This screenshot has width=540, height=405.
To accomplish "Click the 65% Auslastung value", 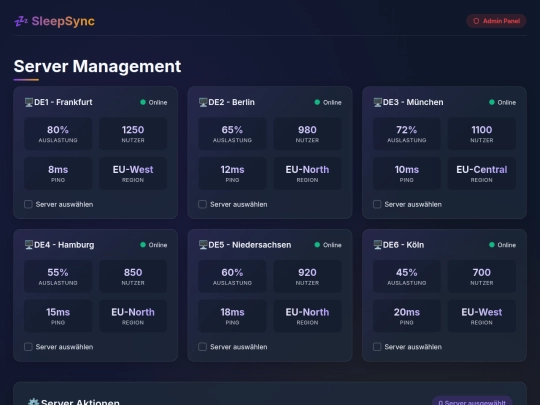I will pos(232,130).
